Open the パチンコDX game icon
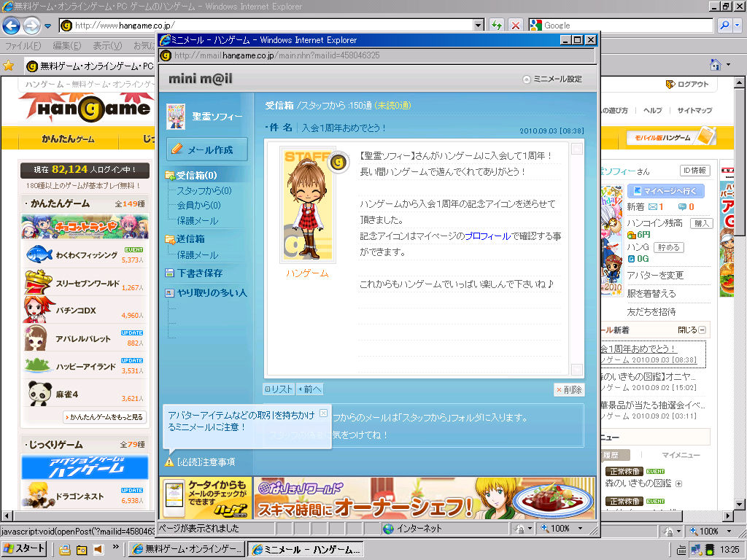The width and height of the screenshot is (747, 560). [36, 310]
